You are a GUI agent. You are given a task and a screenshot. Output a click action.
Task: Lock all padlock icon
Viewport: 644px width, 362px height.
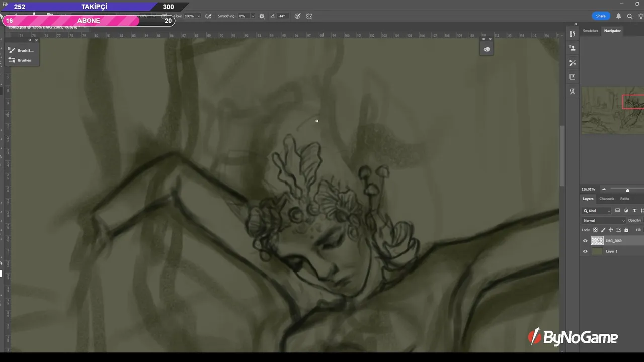coord(626,230)
